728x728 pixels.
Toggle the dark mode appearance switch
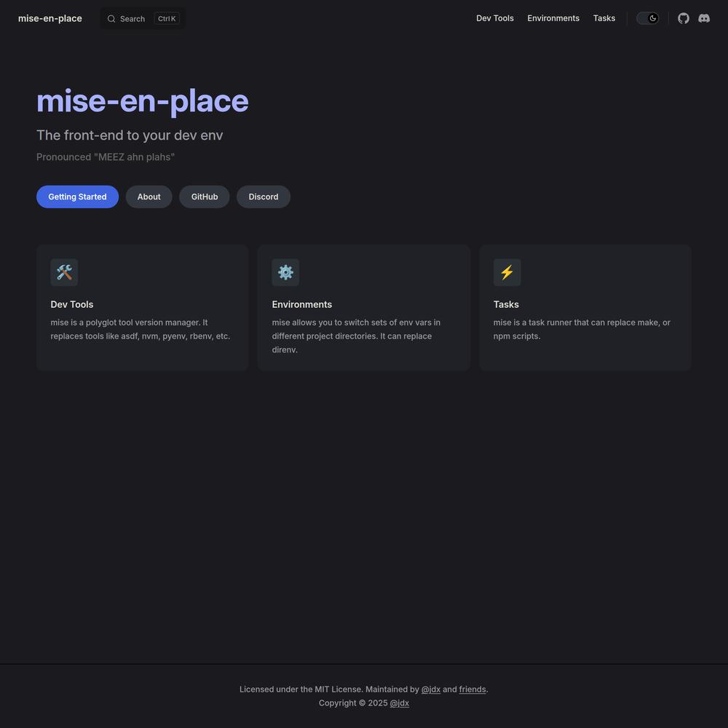coord(647,18)
